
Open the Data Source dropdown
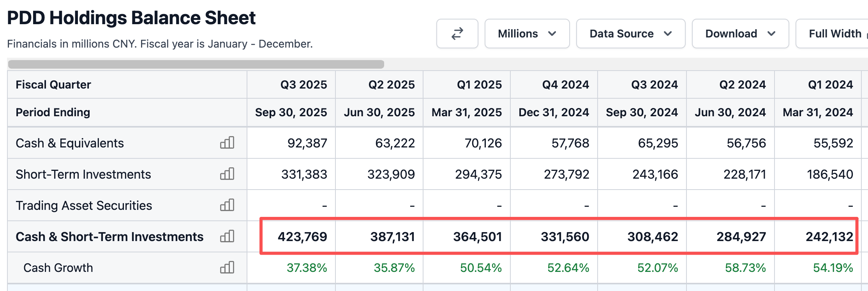tap(630, 34)
